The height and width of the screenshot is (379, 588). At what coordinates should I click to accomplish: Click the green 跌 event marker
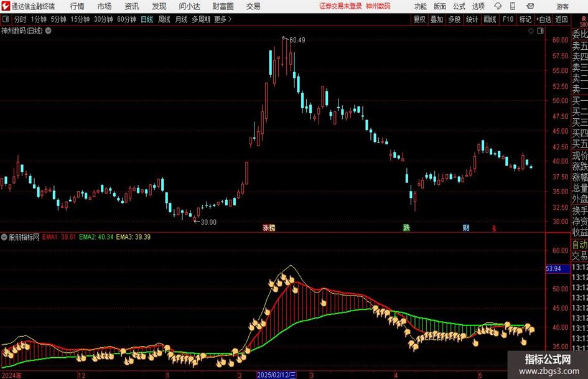(x=406, y=227)
